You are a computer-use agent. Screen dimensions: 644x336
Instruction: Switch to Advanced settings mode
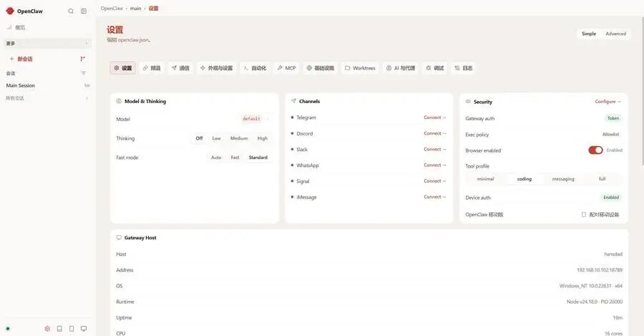pyautogui.click(x=615, y=34)
